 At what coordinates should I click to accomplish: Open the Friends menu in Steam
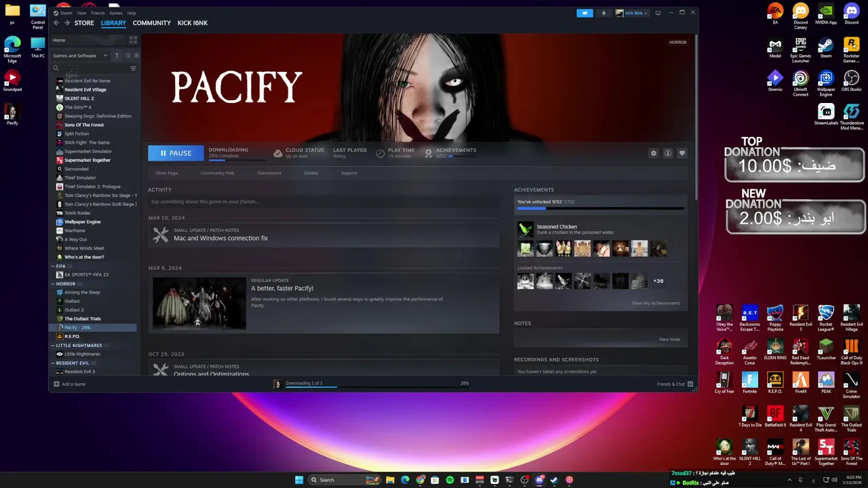98,13
